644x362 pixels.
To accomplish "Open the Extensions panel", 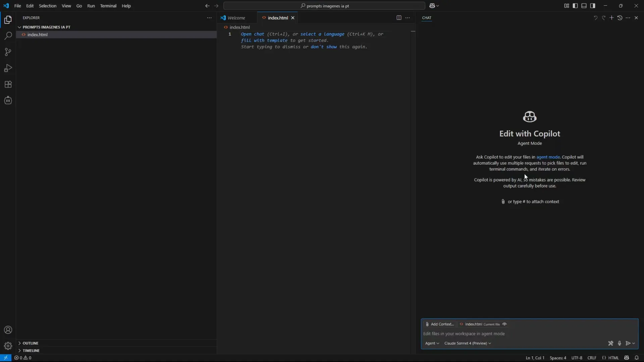I will click(x=8, y=84).
